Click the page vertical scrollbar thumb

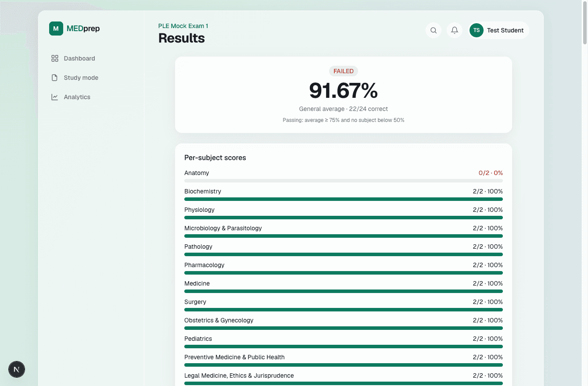(x=584, y=23)
